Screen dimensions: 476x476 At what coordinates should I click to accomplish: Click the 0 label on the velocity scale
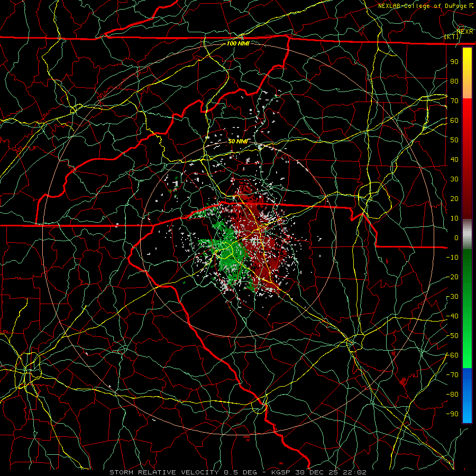click(456, 237)
